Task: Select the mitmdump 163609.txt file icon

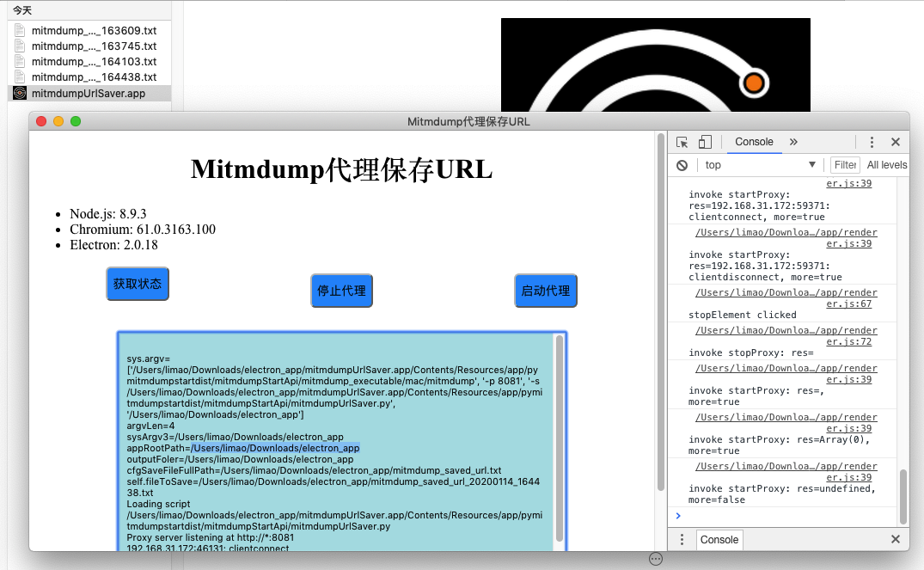Action: (20, 30)
